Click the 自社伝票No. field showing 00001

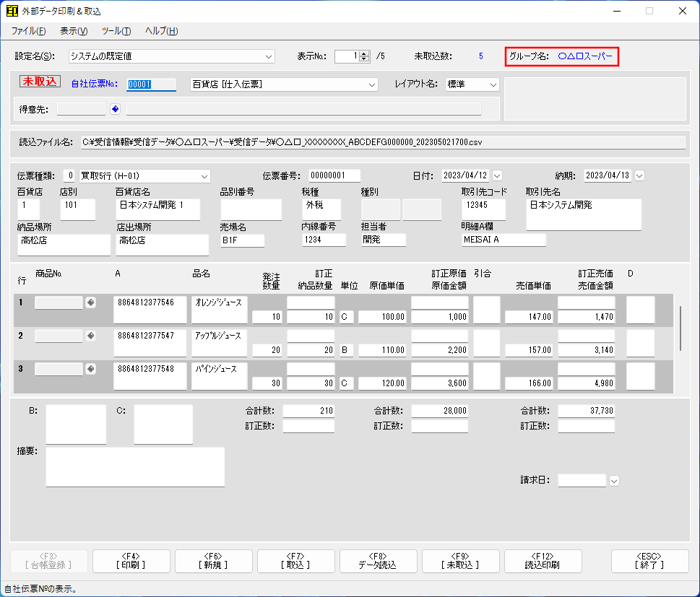(x=151, y=84)
